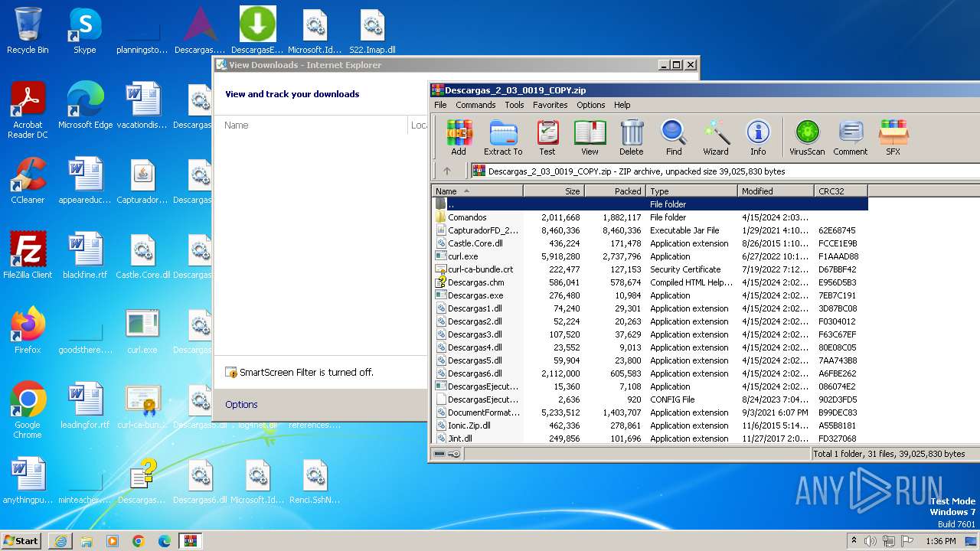Open Recycle Bin desktop icon

28,31
